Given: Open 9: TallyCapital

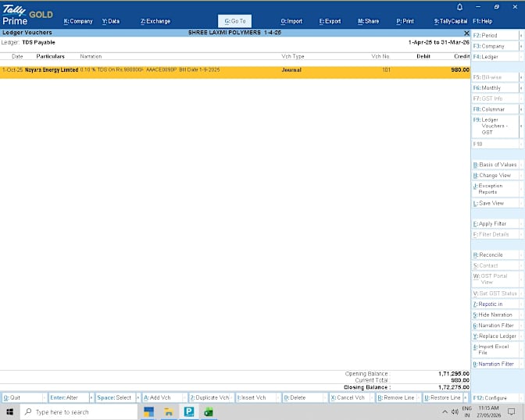Looking at the screenshot, I should (x=451, y=21).
